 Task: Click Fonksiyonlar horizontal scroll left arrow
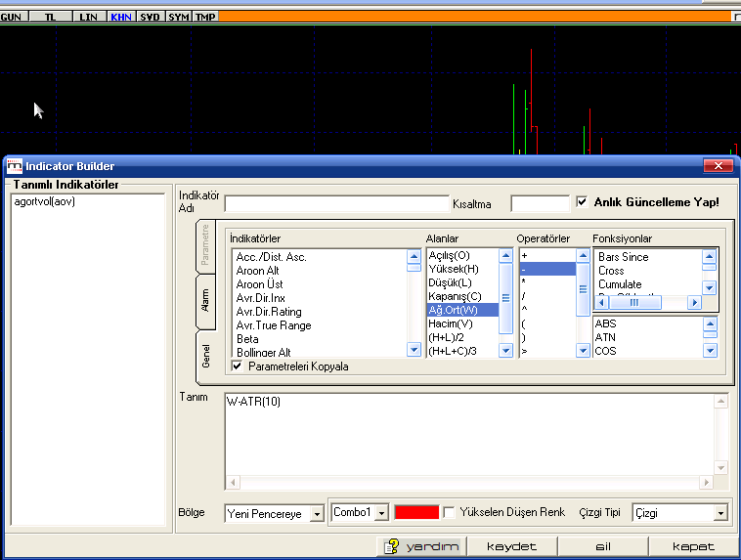point(601,302)
